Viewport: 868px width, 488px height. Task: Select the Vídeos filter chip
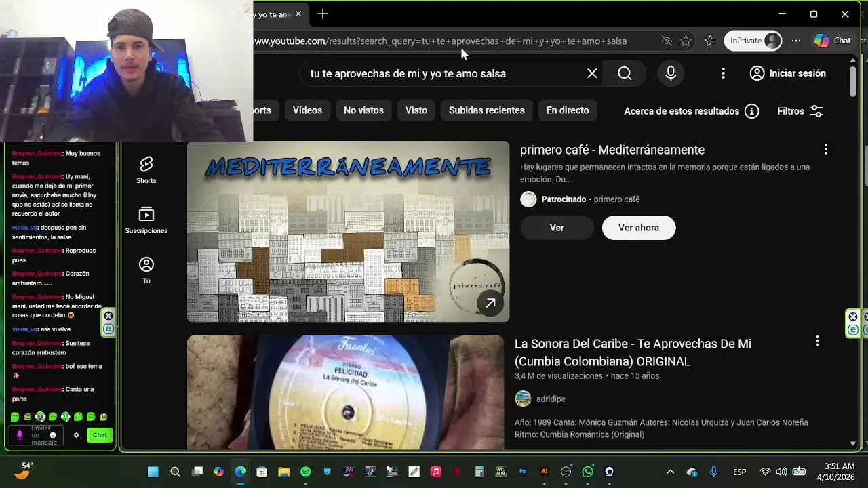point(307,110)
